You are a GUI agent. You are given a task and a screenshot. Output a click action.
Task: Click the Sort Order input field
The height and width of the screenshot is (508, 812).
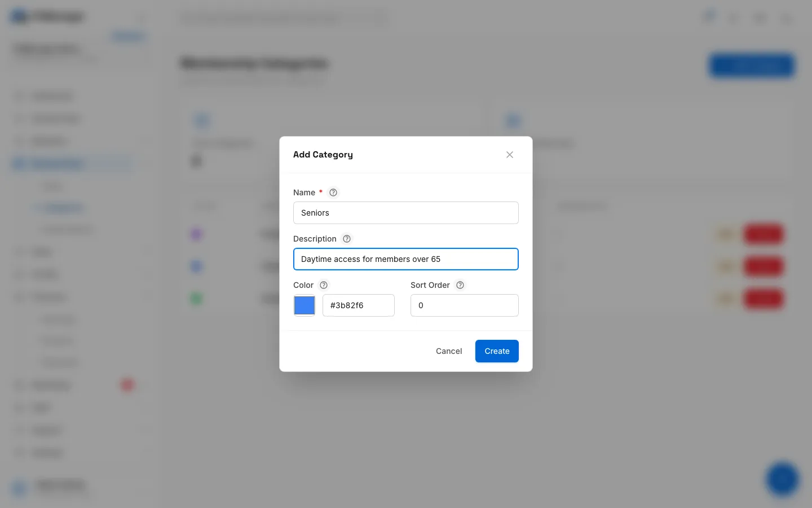click(465, 305)
